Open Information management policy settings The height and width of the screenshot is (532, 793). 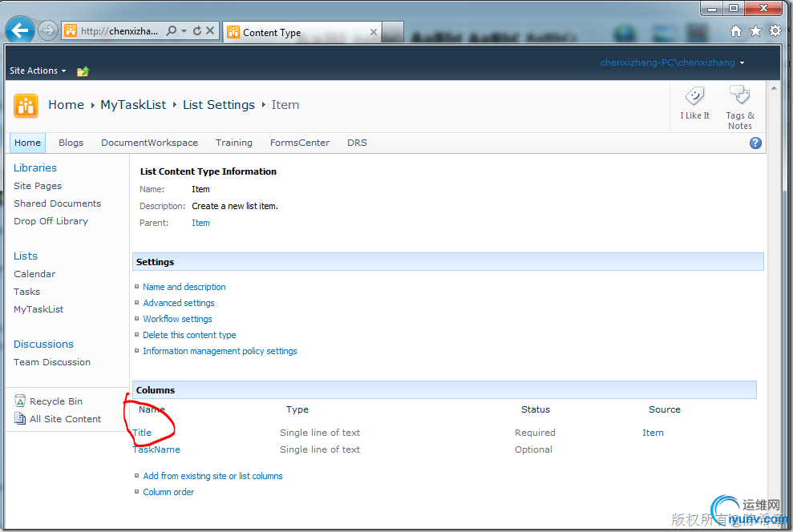[x=220, y=351]
